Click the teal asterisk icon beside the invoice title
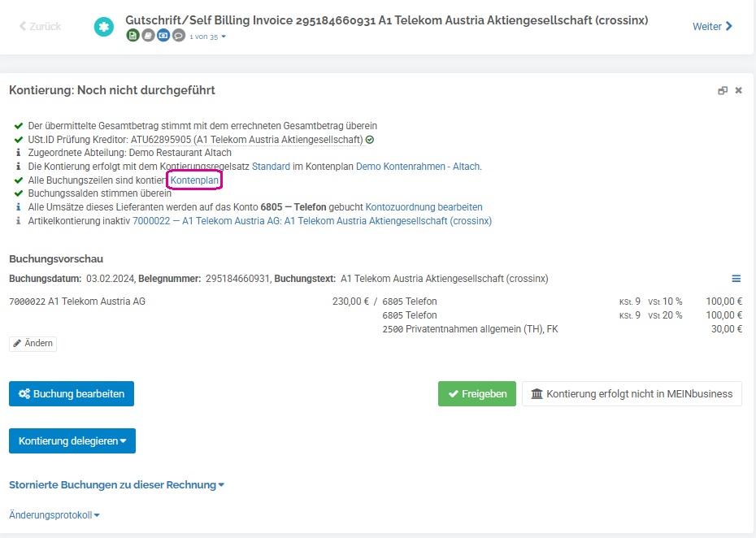 104,27
